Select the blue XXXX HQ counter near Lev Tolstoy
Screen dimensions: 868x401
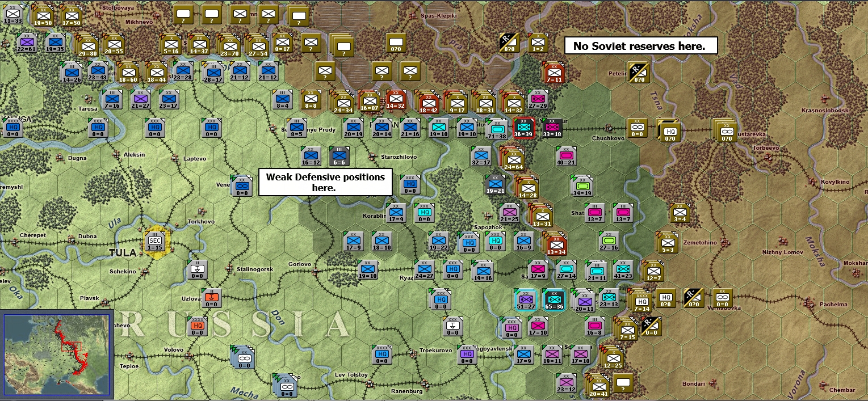[x=381, y=354]
